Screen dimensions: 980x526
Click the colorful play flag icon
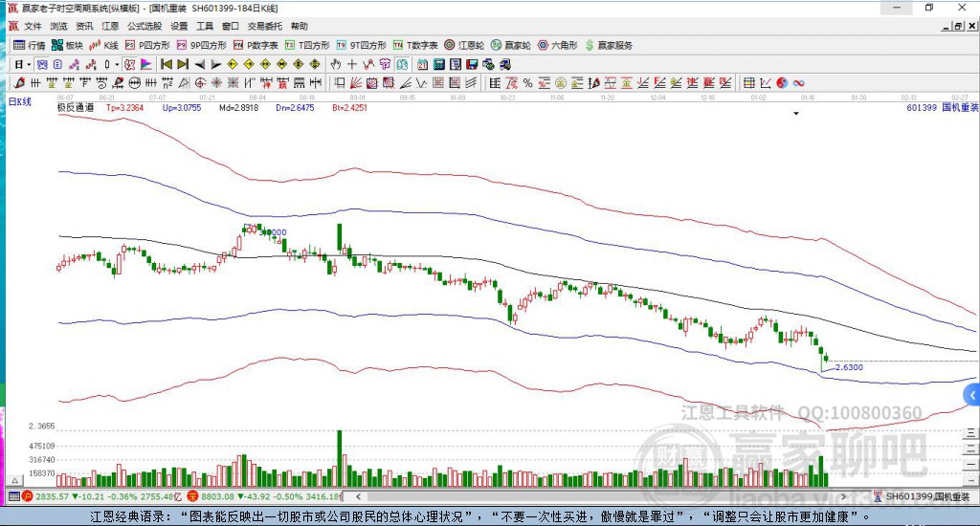[145, 64]
